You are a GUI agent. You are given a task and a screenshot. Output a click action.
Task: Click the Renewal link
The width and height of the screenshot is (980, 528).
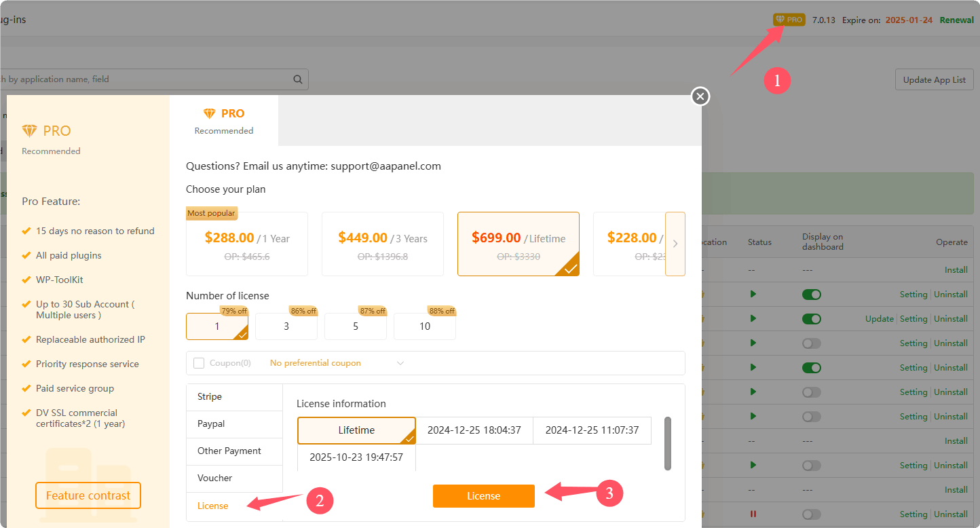pos(956,20)
